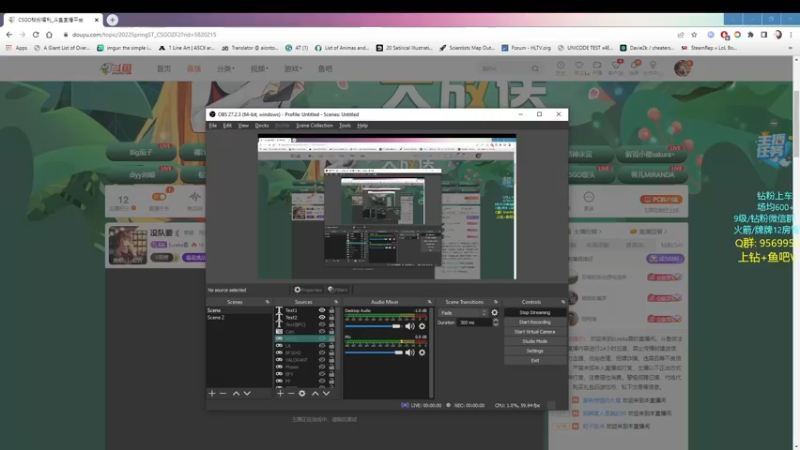Move source down in Sources list
800x450 pixels.
click(x=326, y=393)
